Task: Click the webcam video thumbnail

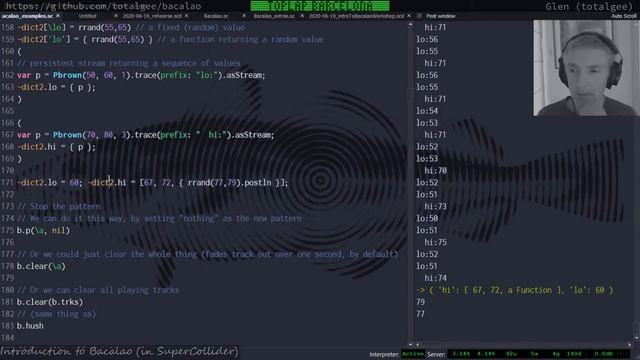Action: pos(586,68)
